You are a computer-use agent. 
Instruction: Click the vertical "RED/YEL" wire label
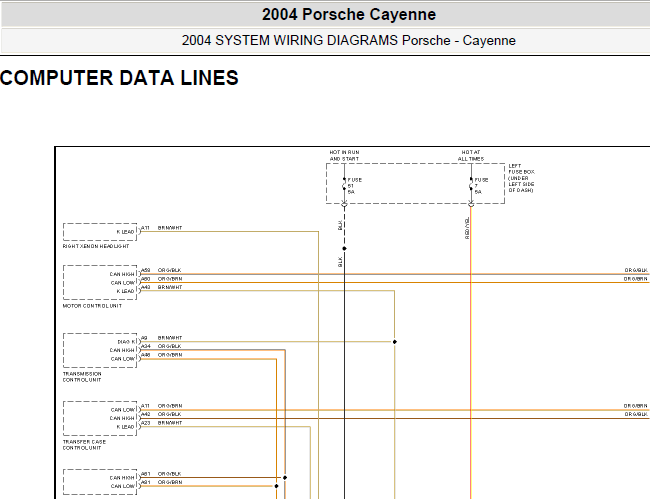click(467, 228)
